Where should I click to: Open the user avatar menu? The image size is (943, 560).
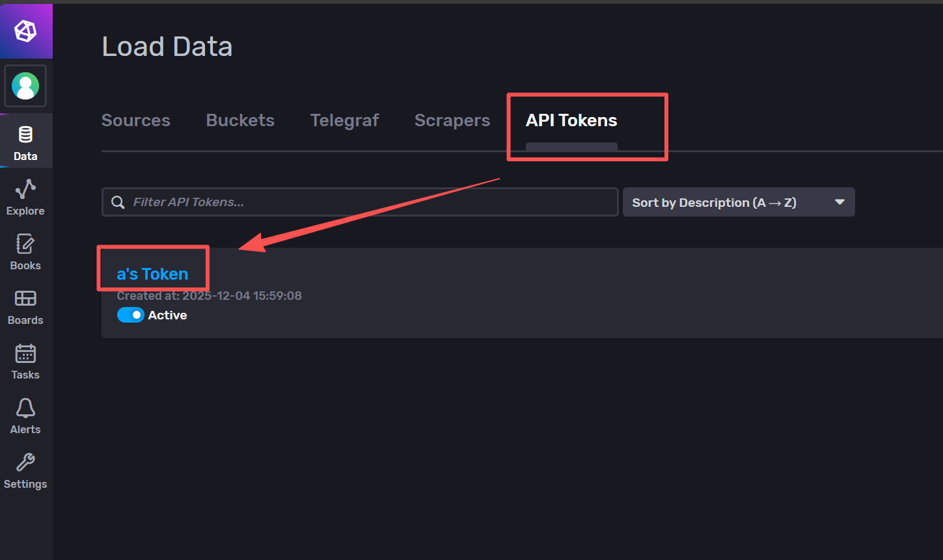point(25,86)
